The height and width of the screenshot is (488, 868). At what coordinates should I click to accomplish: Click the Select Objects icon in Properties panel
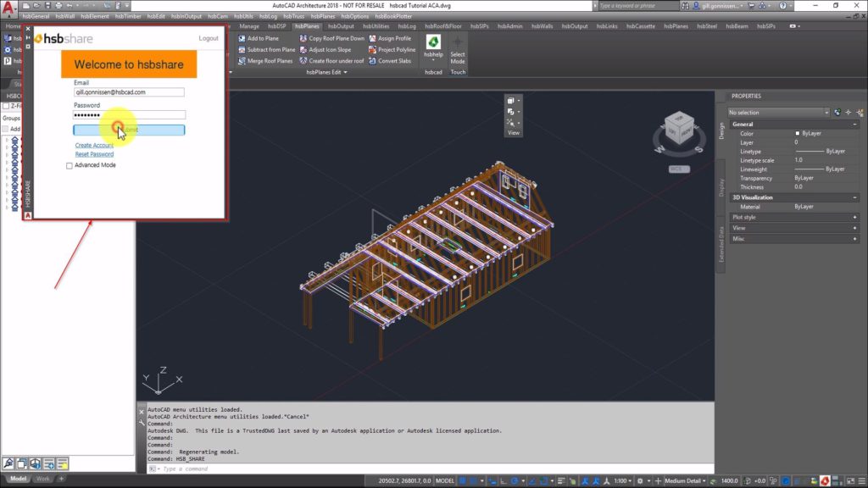[848, 113]
